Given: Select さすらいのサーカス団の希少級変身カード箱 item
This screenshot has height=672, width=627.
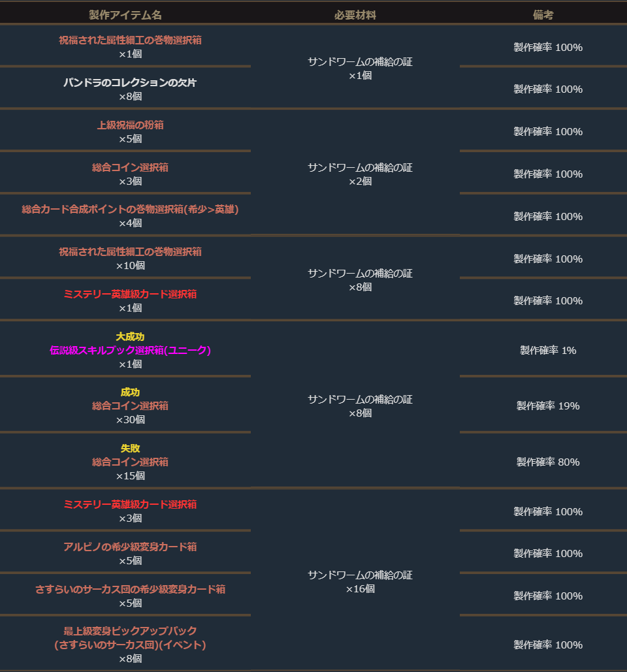Looking at the screenshot, I should [x=130, y=589].
